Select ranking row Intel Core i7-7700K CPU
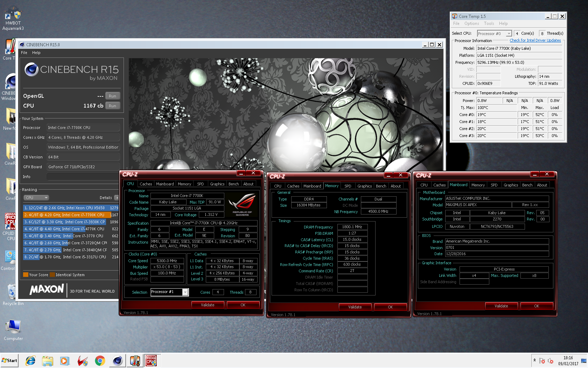The width and height of the screenshot is (588, 368). coord(71,215)
